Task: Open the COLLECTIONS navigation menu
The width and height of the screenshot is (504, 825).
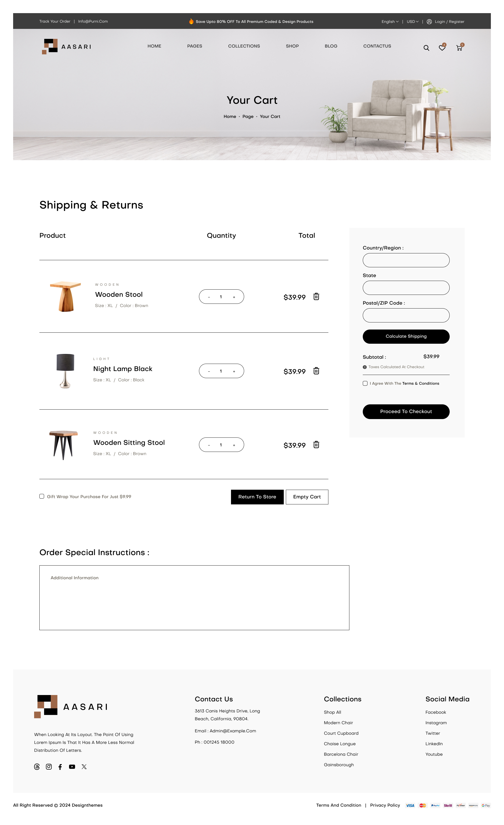Action: pos(244,46)
